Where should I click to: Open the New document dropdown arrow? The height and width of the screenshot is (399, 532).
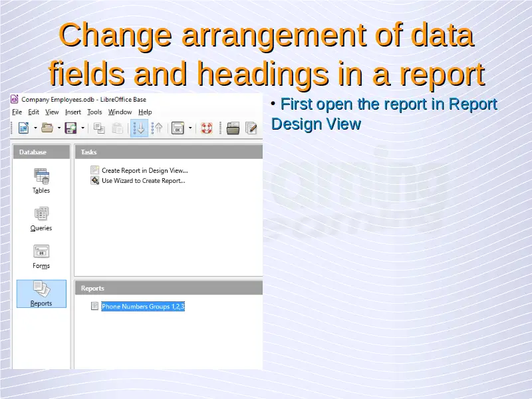35,128
